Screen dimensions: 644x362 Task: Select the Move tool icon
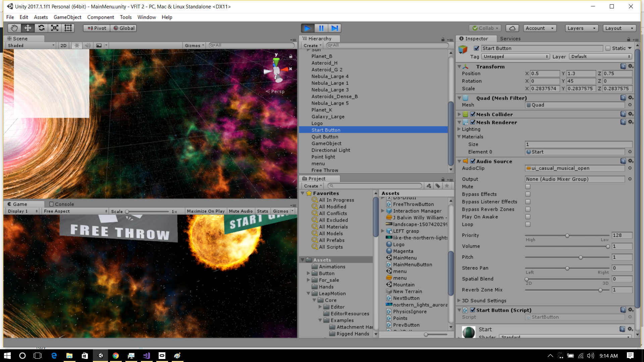(x=28, y=28)
